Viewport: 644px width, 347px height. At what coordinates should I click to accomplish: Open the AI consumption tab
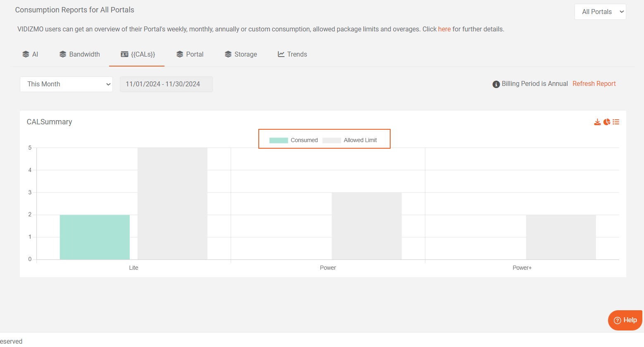click(x=30, y=54)
